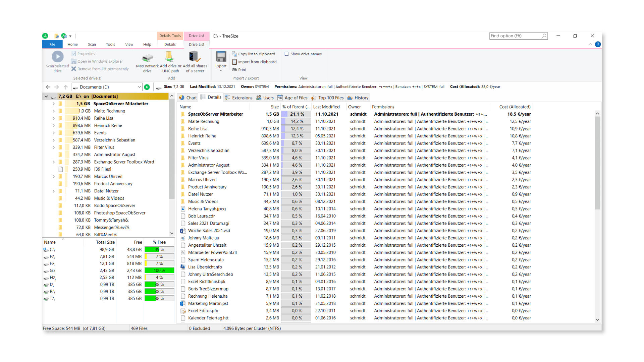Click Map network drive icon
The height and width of the screenshot is (362, 644).
[147, 58]
